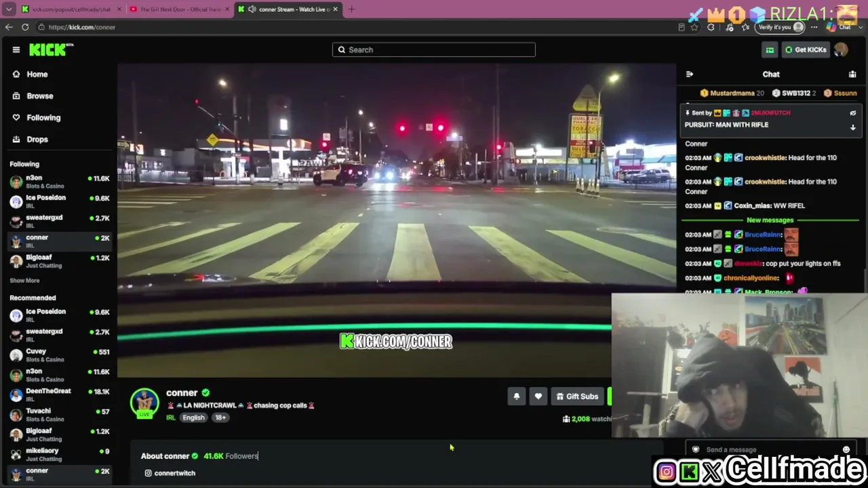
Task: Open the browser tab search dropdown
Action: 9,9
